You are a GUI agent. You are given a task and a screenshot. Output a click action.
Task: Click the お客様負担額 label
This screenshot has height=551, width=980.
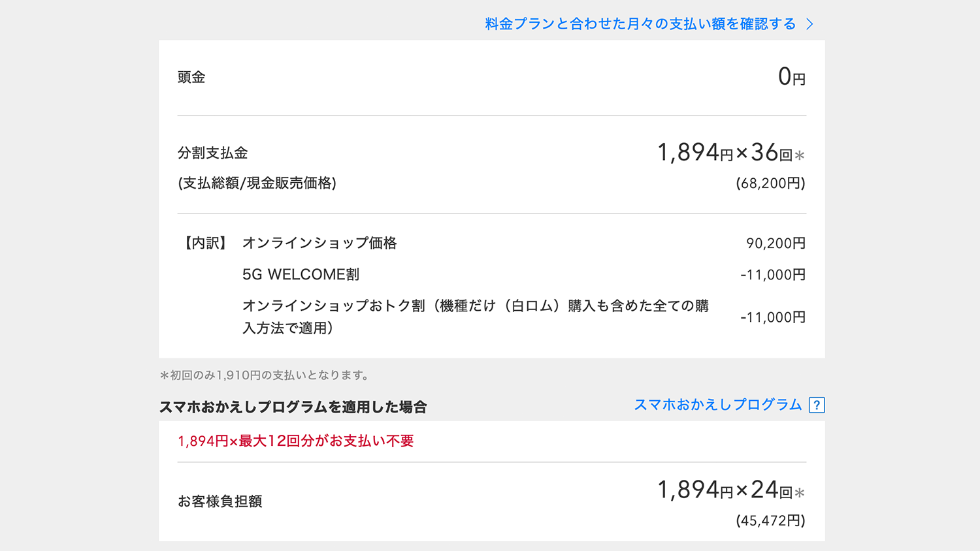click(220, 501)
